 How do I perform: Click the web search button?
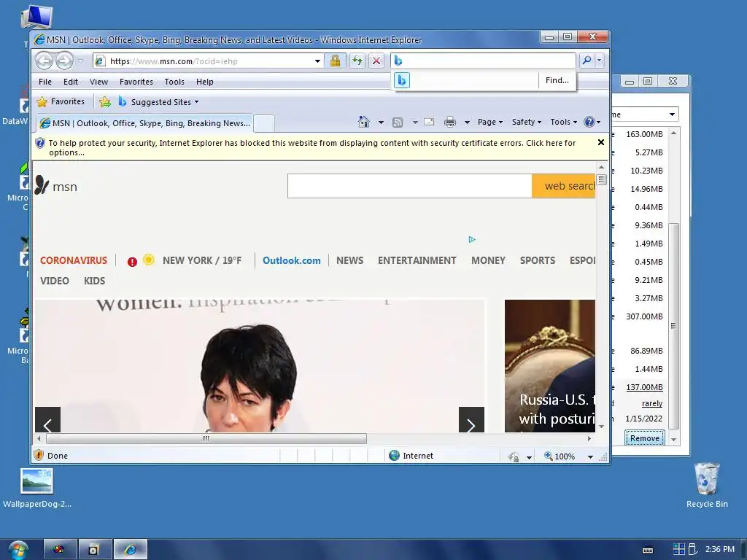564,186
